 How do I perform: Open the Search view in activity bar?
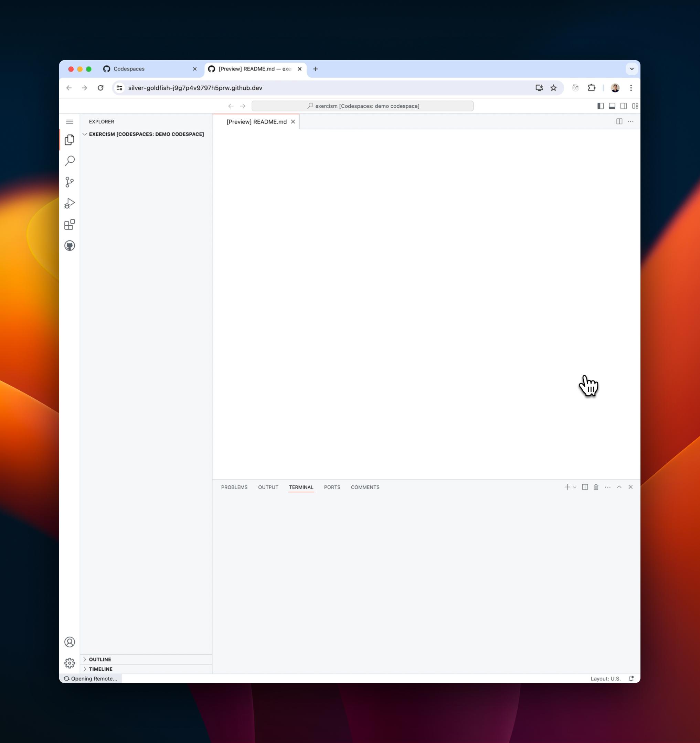(70, 161)
